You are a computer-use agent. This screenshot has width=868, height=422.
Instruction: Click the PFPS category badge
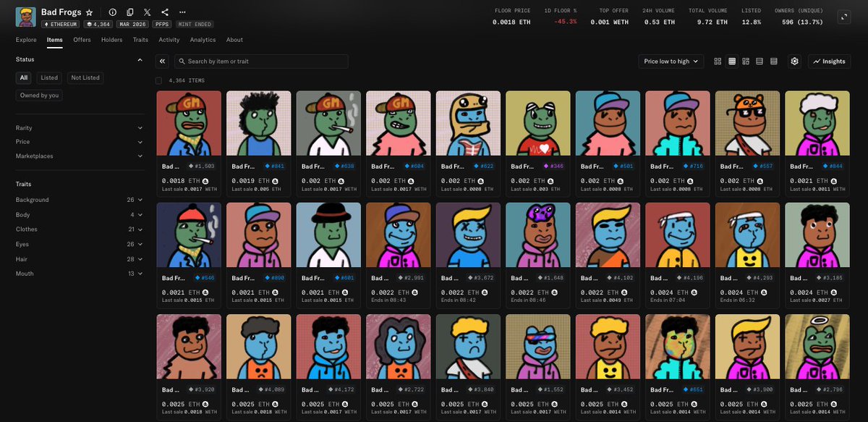point(161,24)
